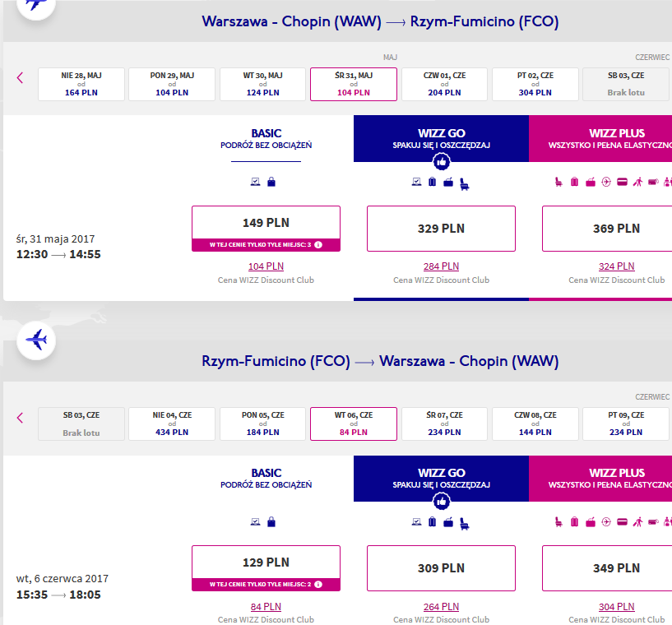Click return WIZZ GO checked suitcase icon

(x=433, y=521)
